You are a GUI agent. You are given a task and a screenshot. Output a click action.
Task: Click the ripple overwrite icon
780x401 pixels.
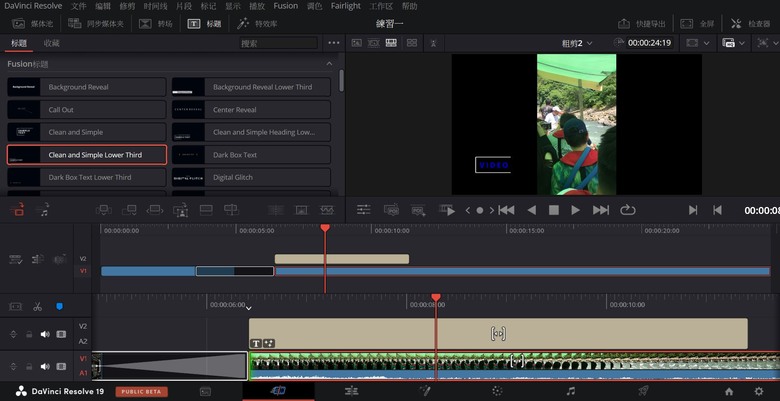(x=155, y=210)
